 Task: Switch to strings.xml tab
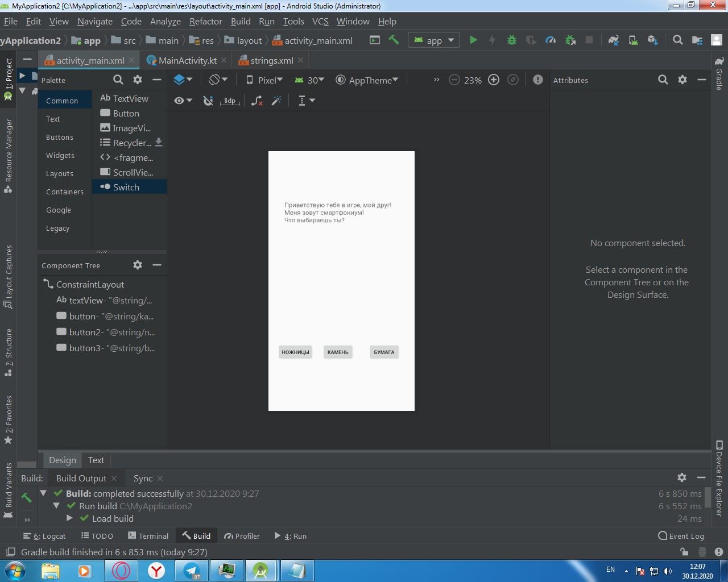(x=271, y=60)
